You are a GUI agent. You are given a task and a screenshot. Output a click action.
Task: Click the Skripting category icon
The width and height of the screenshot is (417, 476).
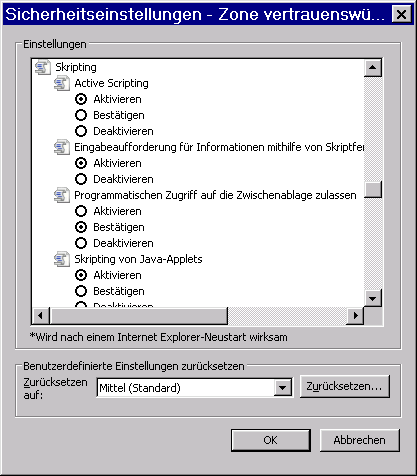click(43, 67)
